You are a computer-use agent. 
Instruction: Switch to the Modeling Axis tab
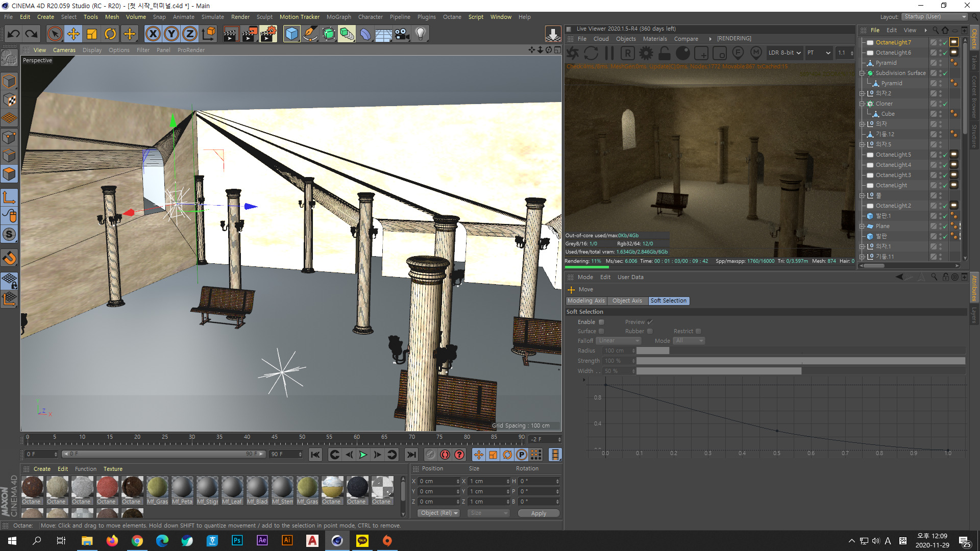586,300
